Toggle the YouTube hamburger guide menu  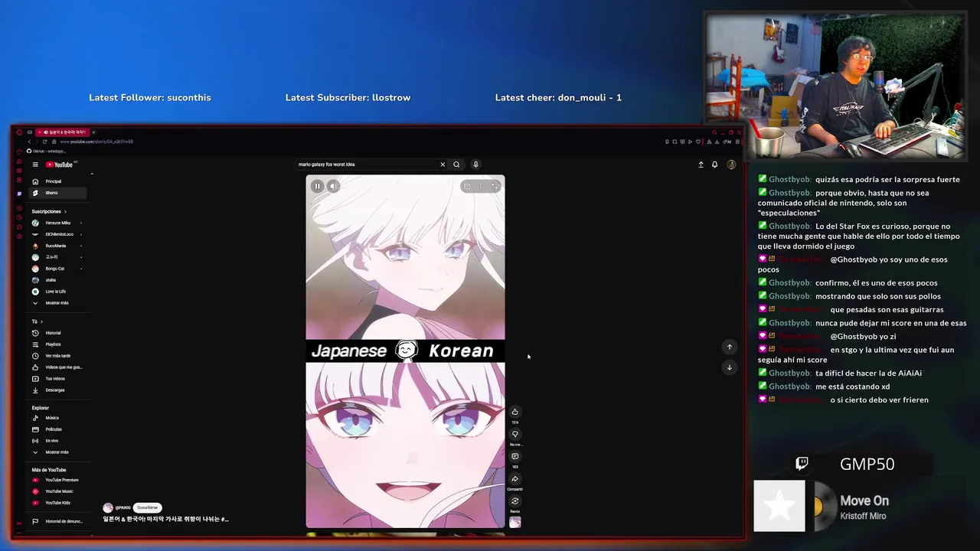[x=35, y=165]
